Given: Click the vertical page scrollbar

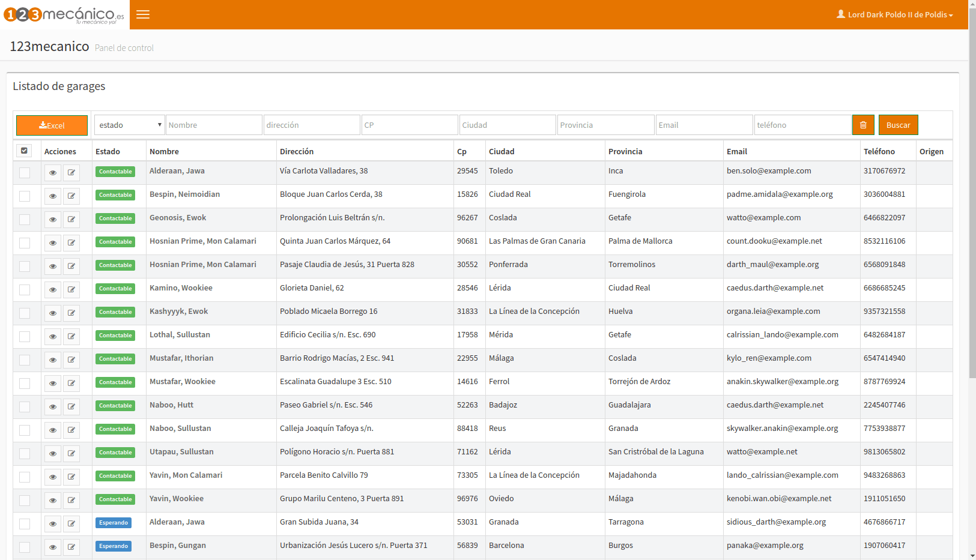Looking at the screenshot, I should (972, 192).
